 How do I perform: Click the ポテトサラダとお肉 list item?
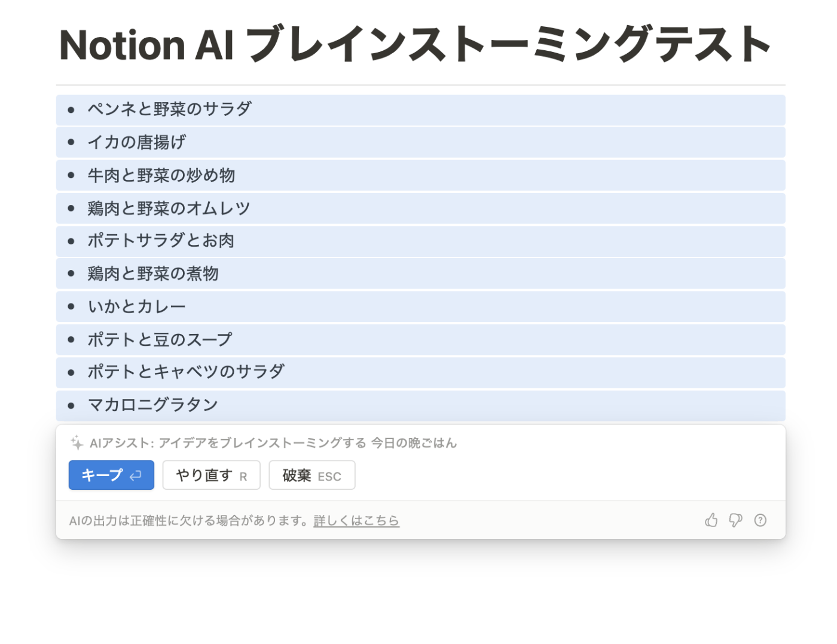tap(421, 241)
